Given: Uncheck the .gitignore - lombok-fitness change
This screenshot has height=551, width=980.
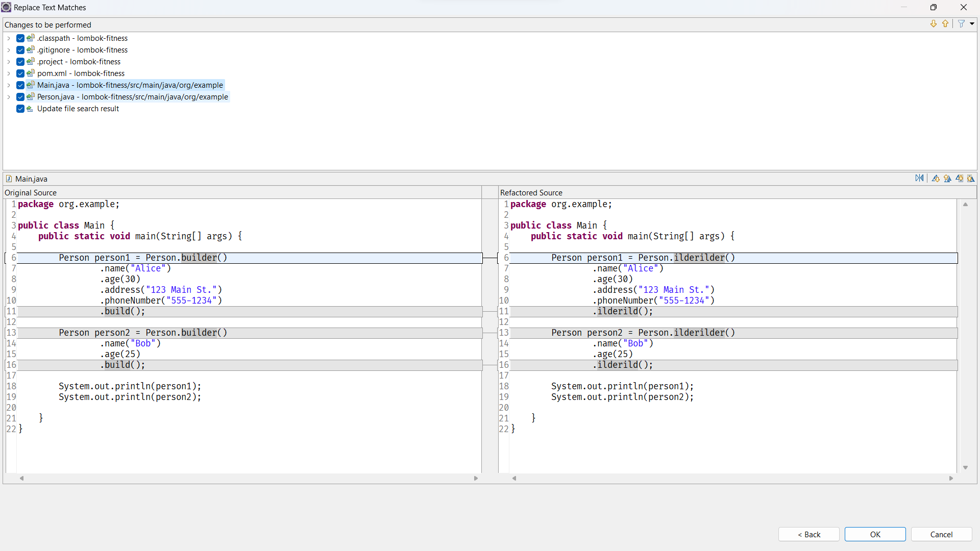Looking at the screenshot, I should [x=20, y=49].
